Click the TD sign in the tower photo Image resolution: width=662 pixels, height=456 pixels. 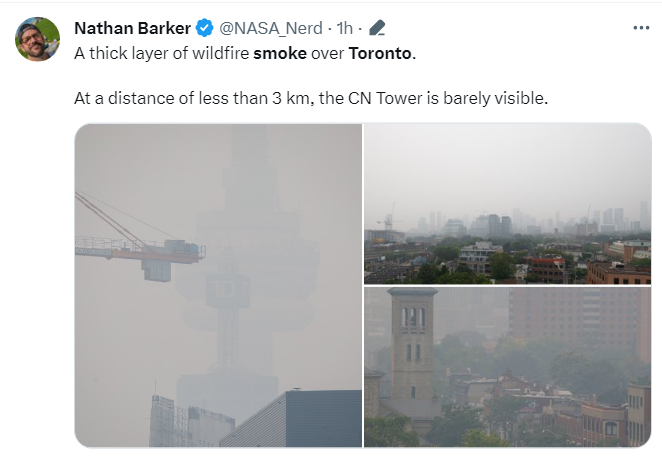[x=228, y=290]
